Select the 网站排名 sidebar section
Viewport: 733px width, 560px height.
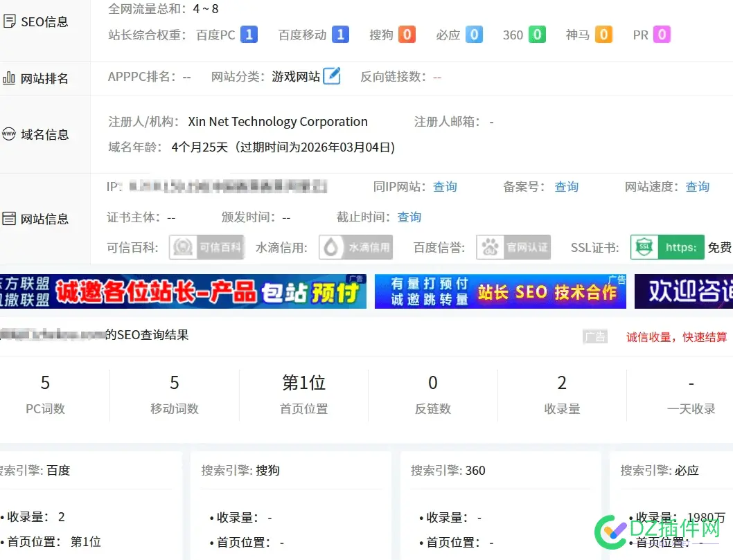click(44, 78)
